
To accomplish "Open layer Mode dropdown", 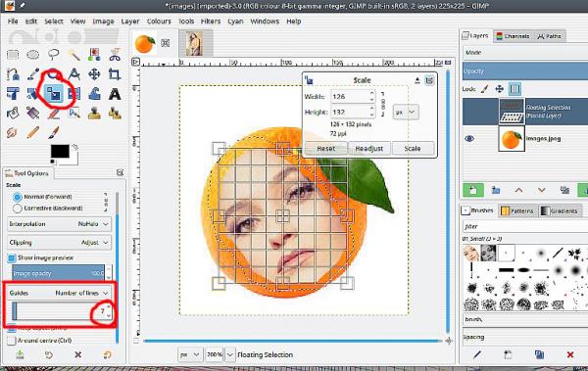I will (525, 53).
